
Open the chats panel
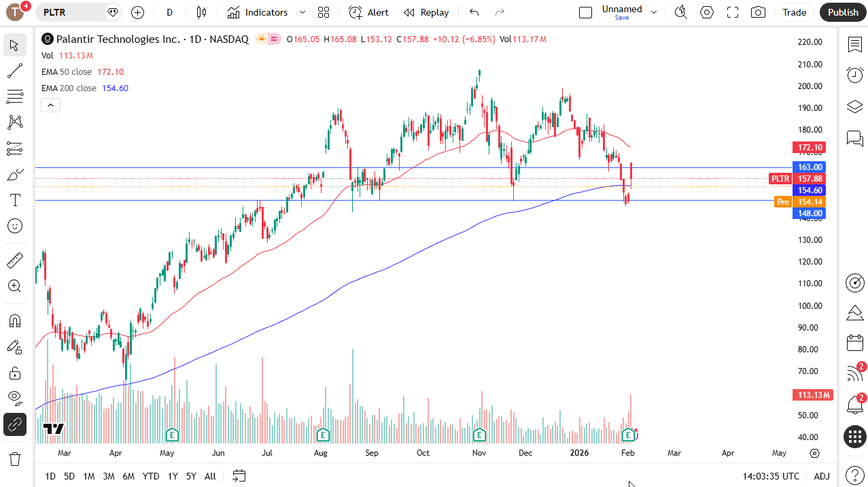tap(855, 138)
